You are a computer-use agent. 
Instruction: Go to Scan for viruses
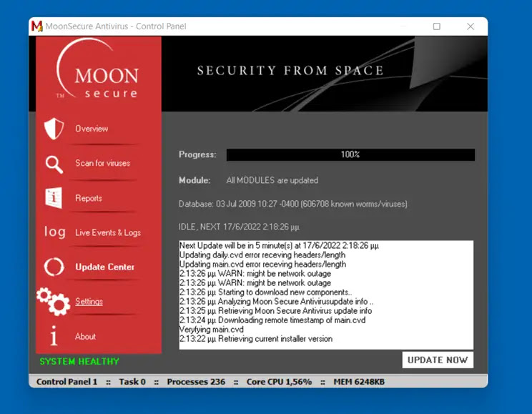pyautogui.click(x=102, y=163)
